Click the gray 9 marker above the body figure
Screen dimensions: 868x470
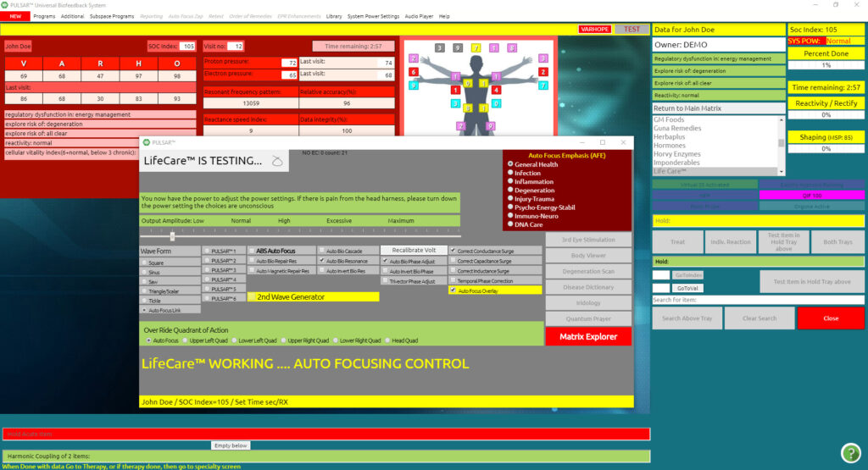tap(458, 48)
